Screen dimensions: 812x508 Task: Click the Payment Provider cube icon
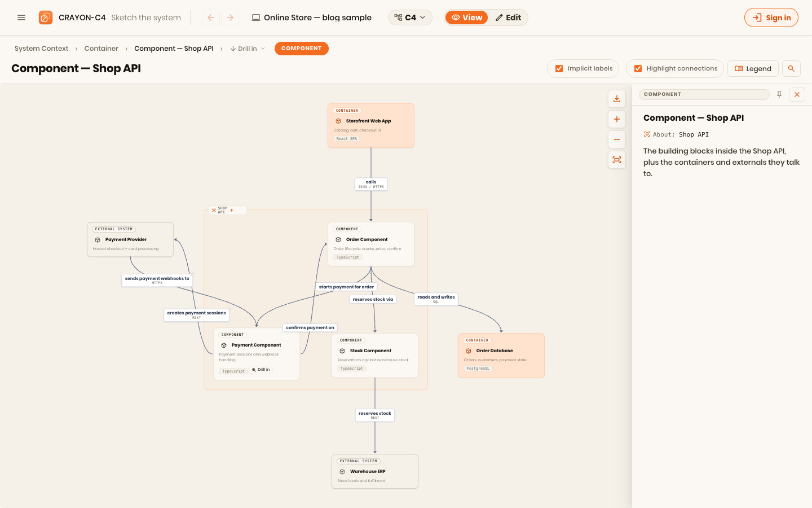98,239
